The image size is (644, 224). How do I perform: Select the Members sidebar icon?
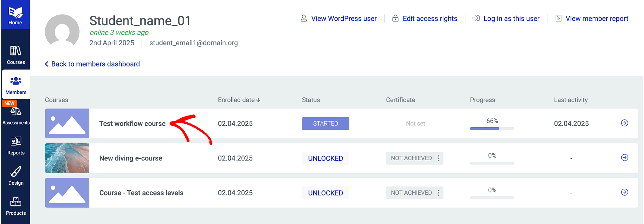[x=16, y=85]
